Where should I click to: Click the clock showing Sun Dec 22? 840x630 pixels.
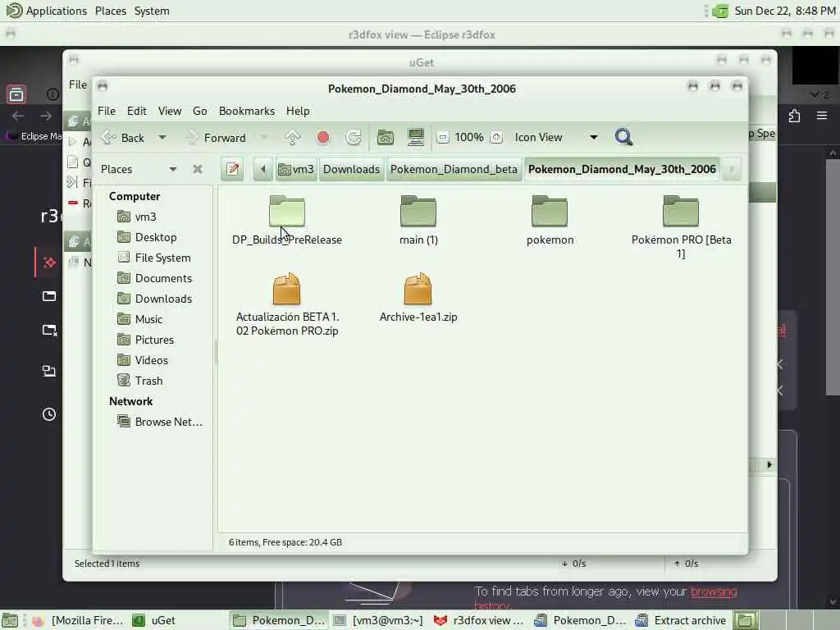tap(784, 11)
